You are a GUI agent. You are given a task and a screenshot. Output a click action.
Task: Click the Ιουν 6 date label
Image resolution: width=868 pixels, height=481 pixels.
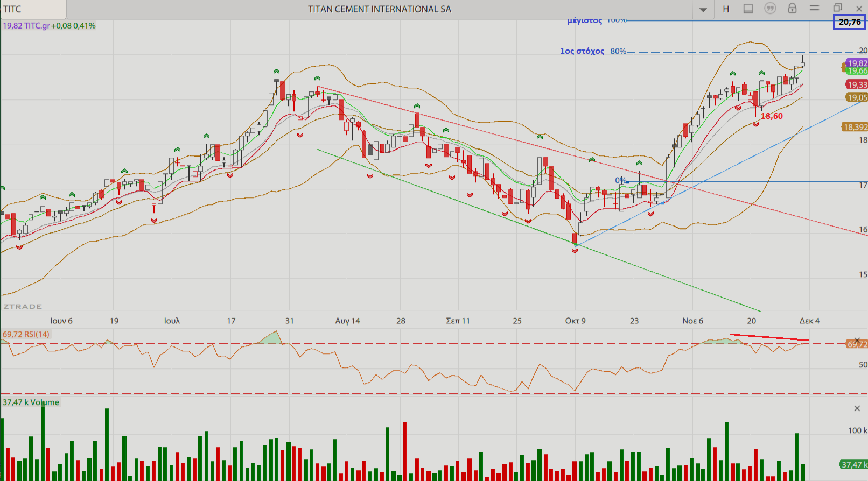coord(61,321)
